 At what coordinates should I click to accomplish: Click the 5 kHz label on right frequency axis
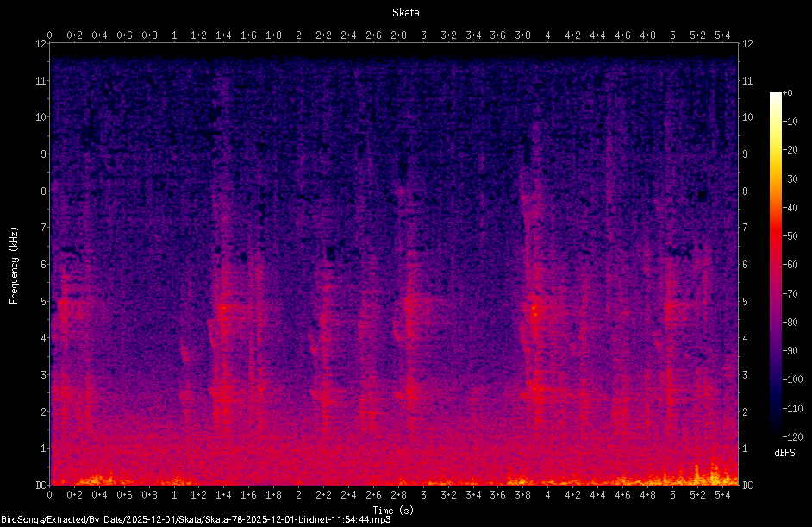(746, 301)
